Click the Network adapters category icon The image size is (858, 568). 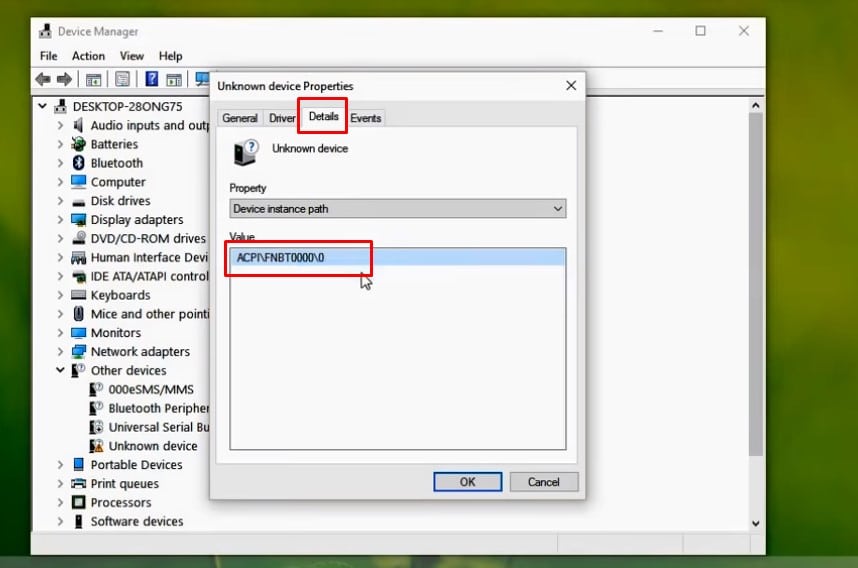pos(79,351)
